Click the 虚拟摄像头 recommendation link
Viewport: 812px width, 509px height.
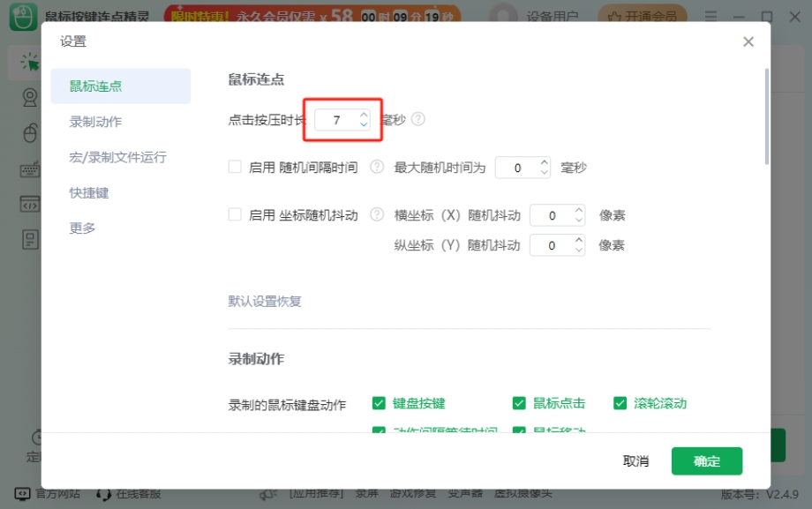click(523, 493)
